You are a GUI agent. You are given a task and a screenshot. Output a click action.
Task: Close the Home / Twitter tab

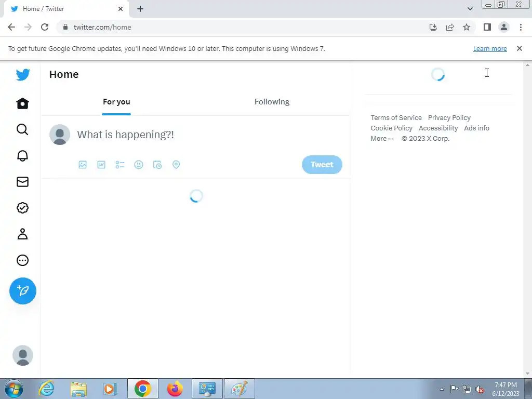tap(120, 9)
